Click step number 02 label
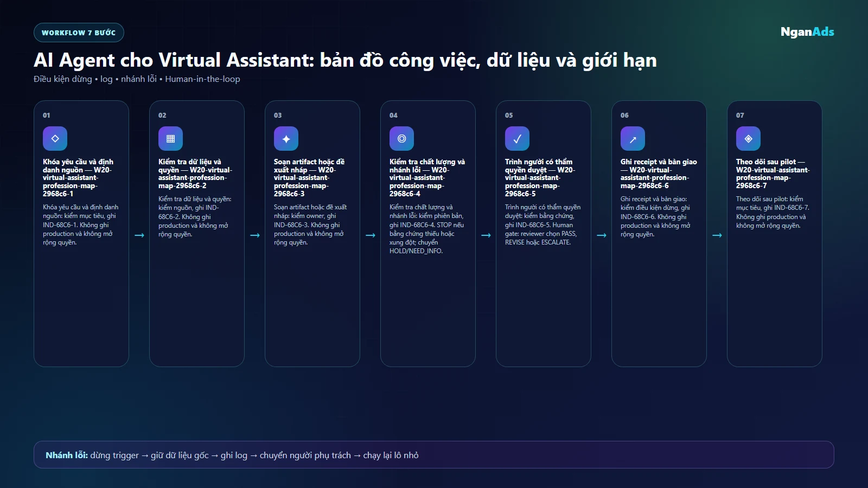This screenshot has width=868, height=488. coord(162,115)
